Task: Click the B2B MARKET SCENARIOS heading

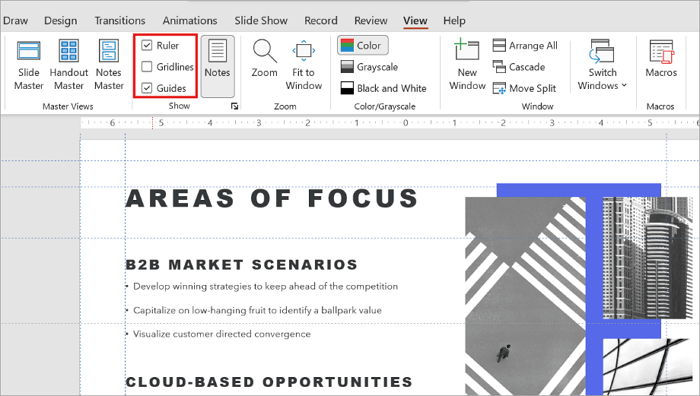Action: tap(242, 265)
